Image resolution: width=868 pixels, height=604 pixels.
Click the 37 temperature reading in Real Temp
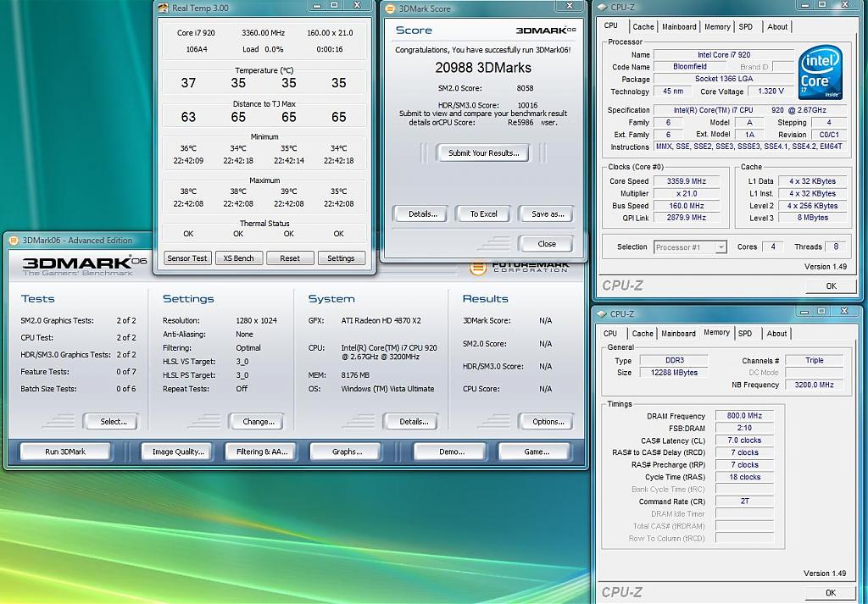(188, 83)
